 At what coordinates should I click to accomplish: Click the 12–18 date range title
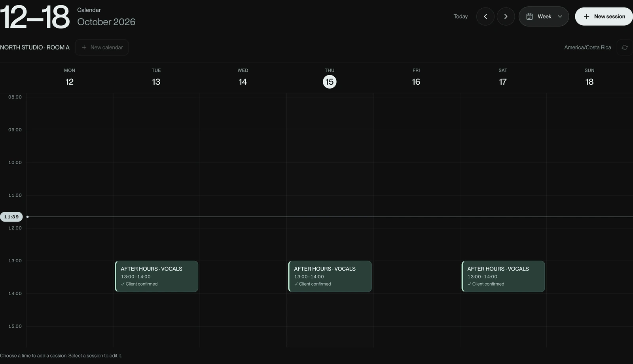[x=35, y=17]
